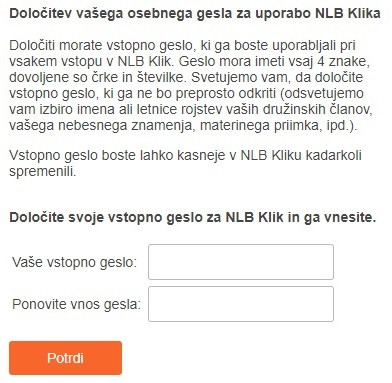Focus the Ponovite vnos gesla field
This screenshot has height=383, width=392.
pyautogui.click(x=241, y=304)
